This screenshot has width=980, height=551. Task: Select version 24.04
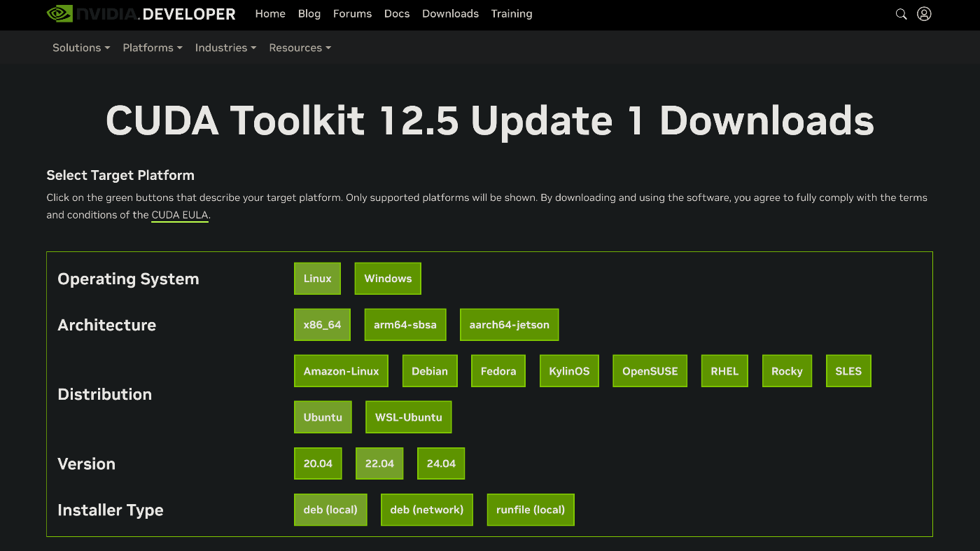pyautogui.click(x=441, y=463)
